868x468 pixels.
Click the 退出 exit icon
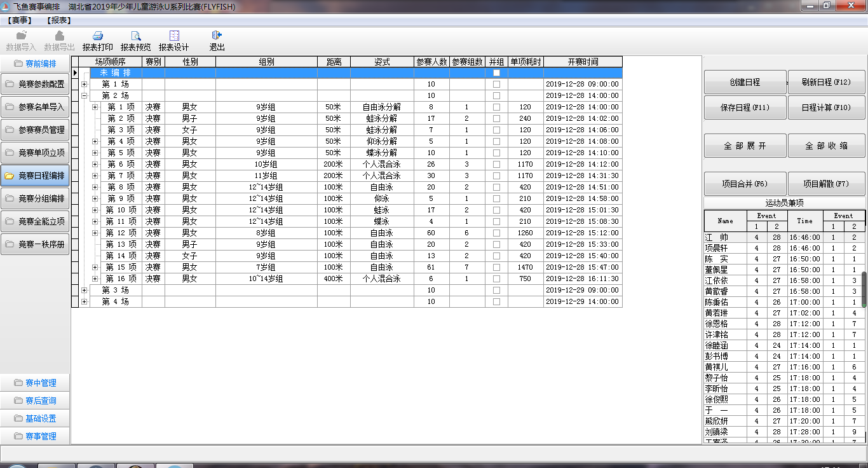(x=217, y=36)
